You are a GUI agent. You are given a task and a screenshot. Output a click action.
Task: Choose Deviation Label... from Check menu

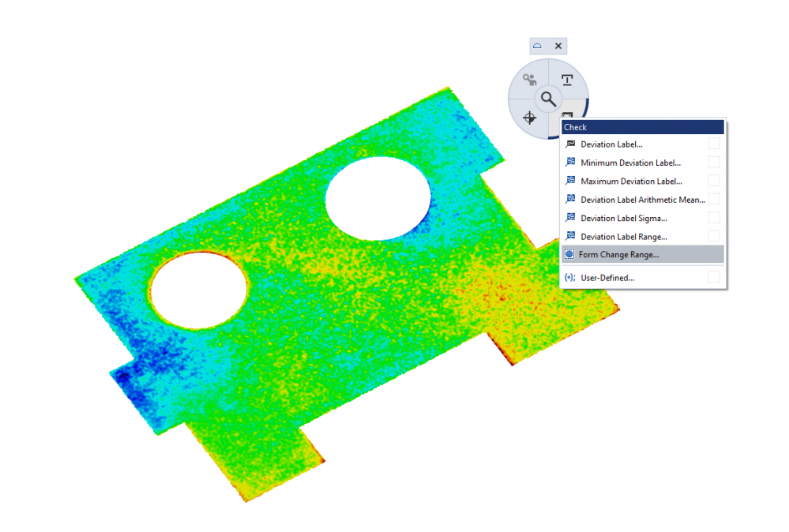click(x=643, y=144)
